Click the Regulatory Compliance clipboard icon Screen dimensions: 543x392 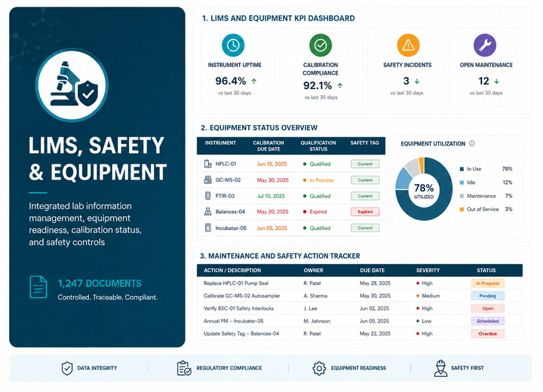[184, 368]
